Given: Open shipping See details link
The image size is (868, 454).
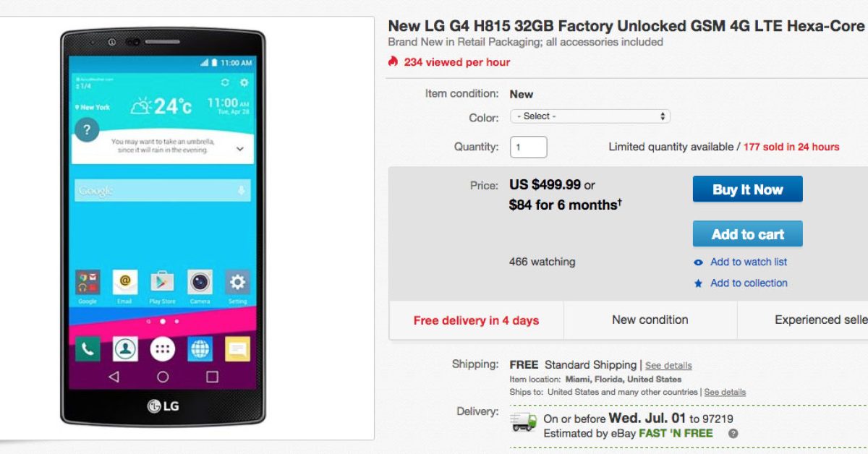Looking at the screenshot, I should [x=668, y=366].
